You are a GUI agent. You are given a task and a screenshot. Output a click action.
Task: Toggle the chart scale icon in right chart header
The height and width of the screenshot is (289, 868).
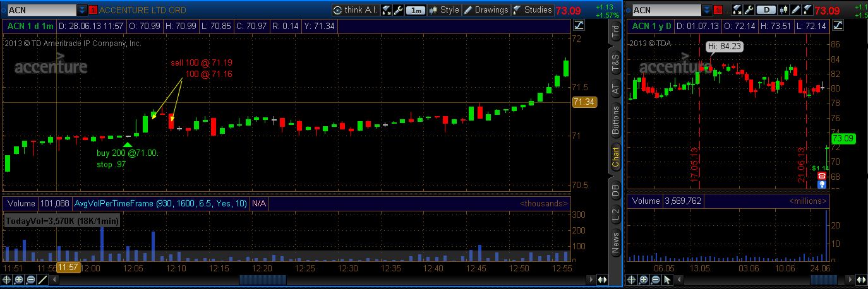[x=837, y=25]
